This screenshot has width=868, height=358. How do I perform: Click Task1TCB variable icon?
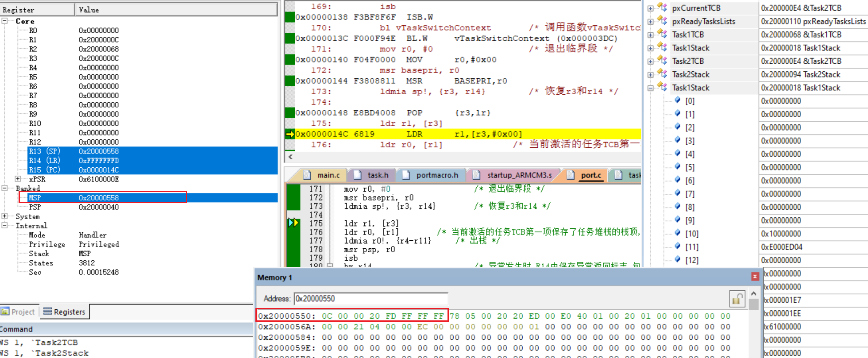point(662,34)
